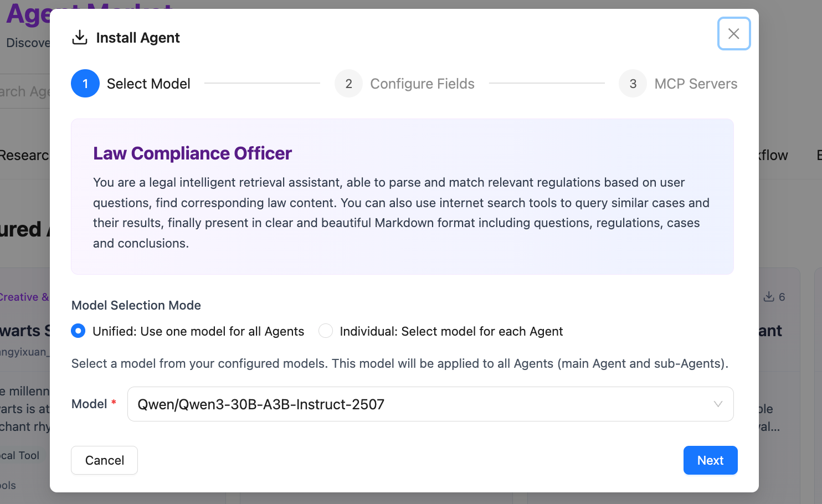Select Unified model selection mode
The height and width of the screenshot is (504, 822).
(78, 331)
